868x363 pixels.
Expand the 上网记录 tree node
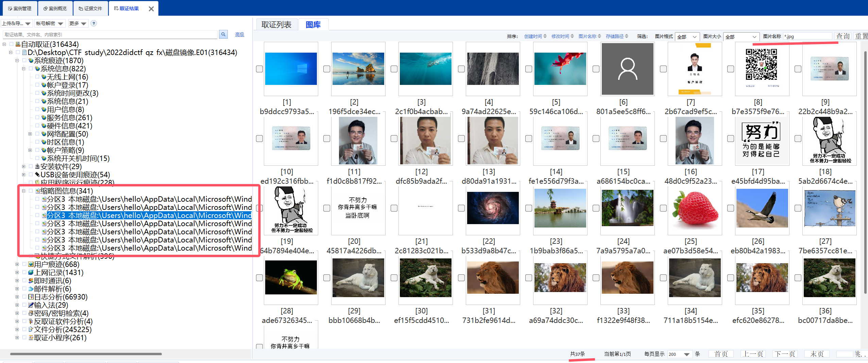(x=17, y=273)
